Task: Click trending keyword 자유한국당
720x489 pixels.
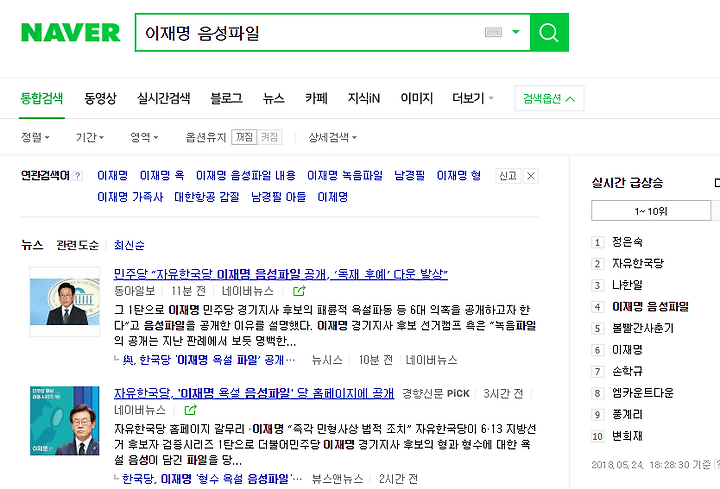Action: (638, 264)
